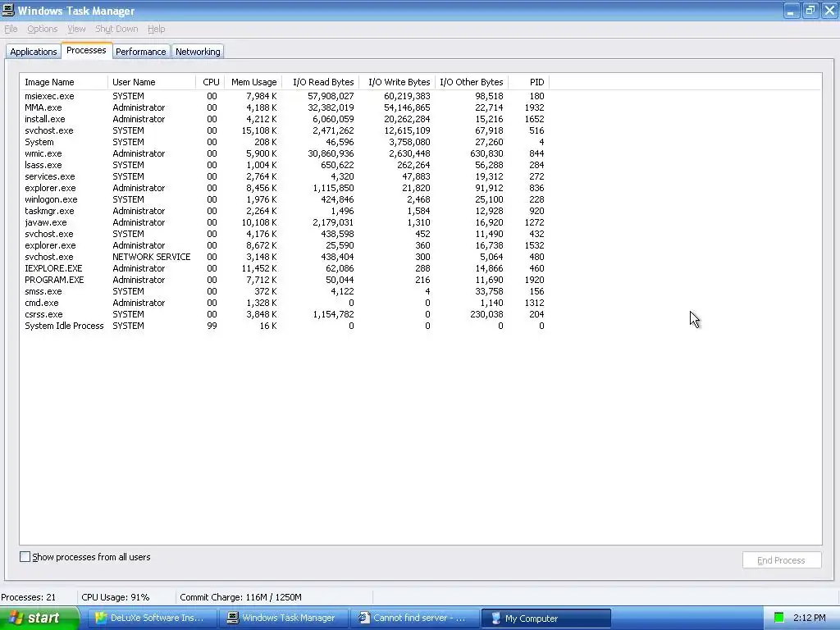This screenshot has width=840, height=630.
Task: Select the services.exe process
Action: (285, 176)
